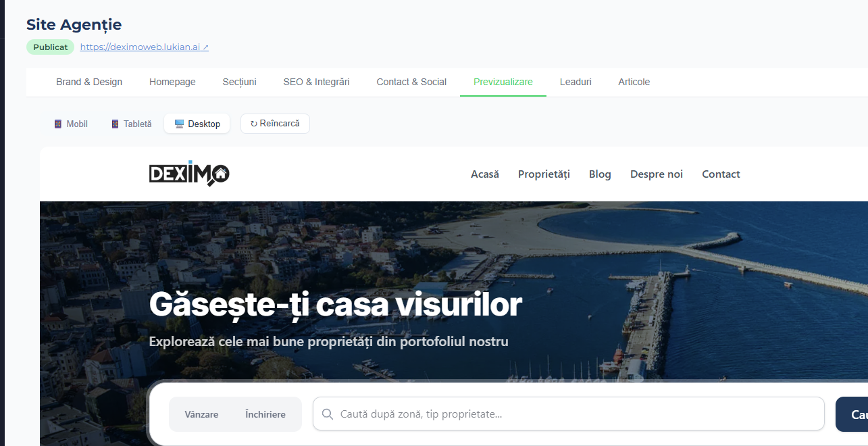Open the deximoweb.lukian.ai link
868x446 pixels.
point(138,47)
